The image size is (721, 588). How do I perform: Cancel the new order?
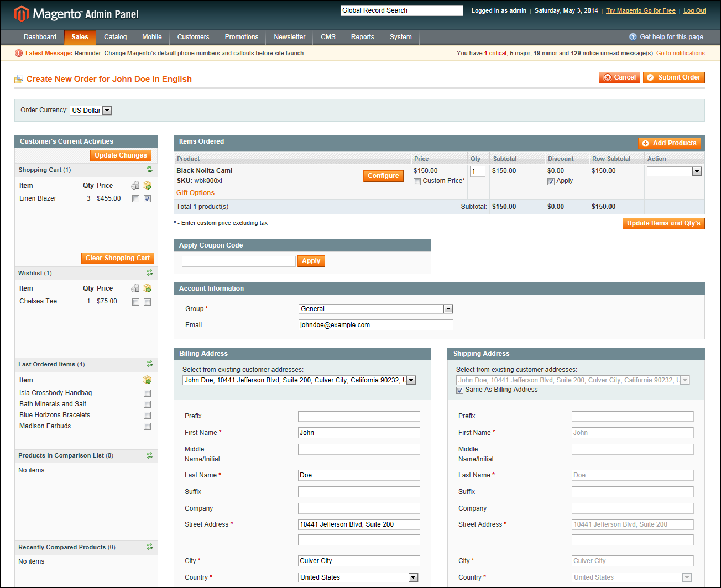[x=619, y=77]
